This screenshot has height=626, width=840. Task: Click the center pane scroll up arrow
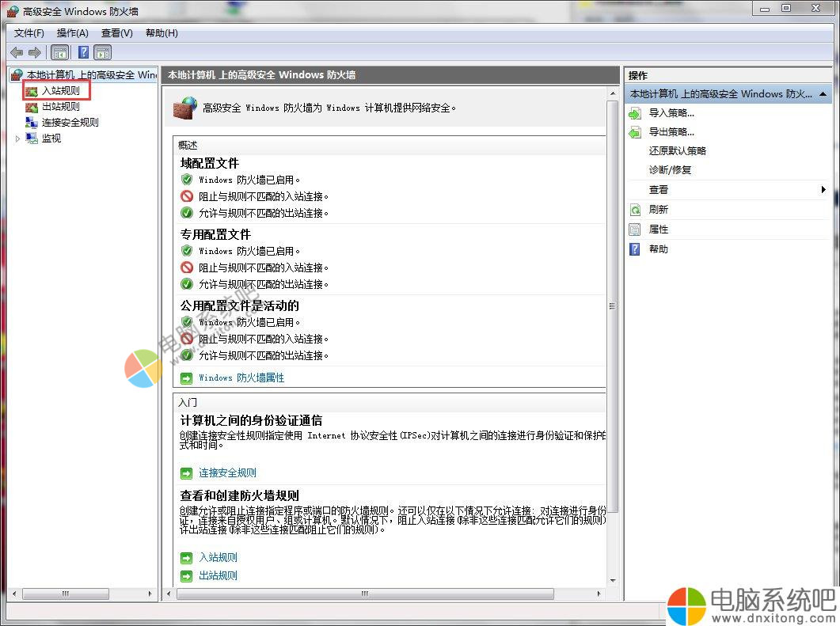612,93
